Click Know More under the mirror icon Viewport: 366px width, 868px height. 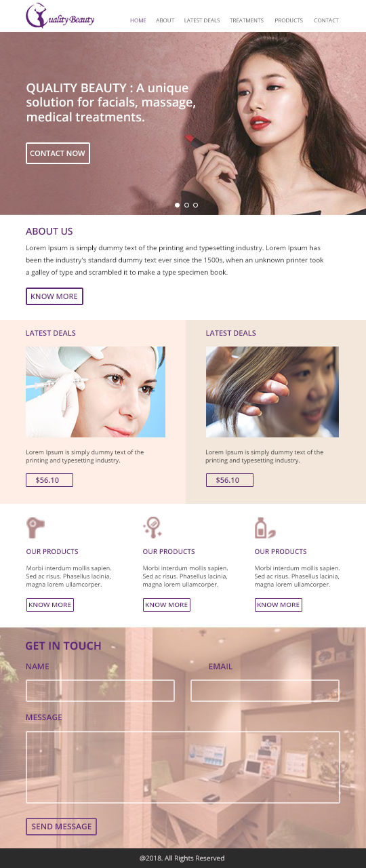point(167,605)
